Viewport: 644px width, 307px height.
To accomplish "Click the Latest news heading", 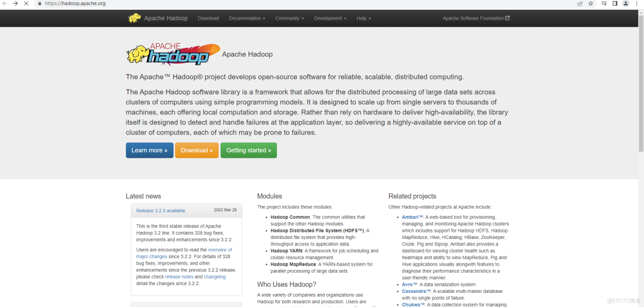I will click(144, 197).
